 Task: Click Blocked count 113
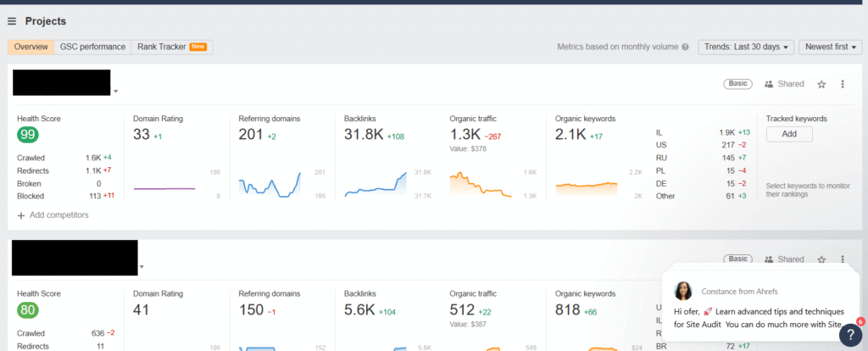(x=95, y=196)
